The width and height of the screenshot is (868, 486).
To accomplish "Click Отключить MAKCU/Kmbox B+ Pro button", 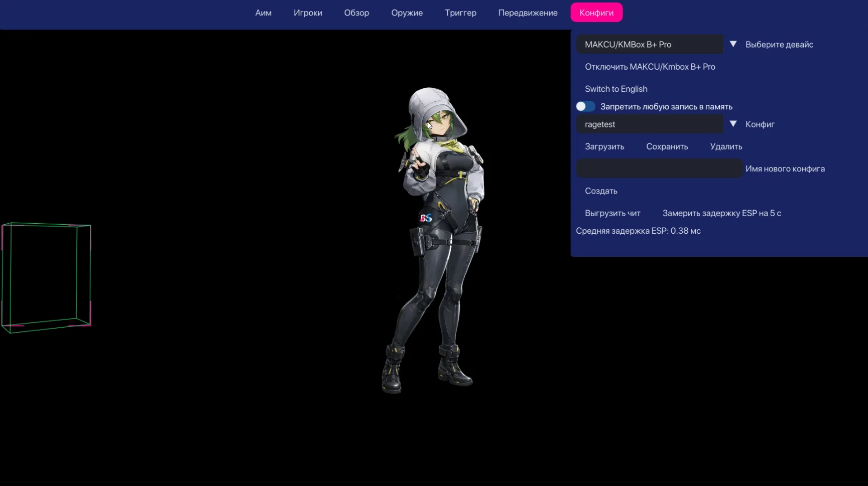I will pyautogui.click(x=650, y=67).
